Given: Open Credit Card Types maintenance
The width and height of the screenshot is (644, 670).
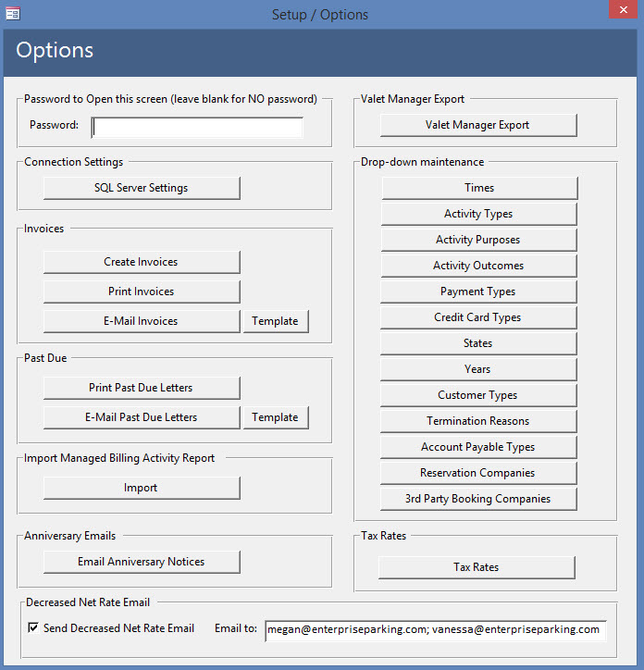Looking at the screenshot, I should pyautogui.click(x=478, y=317).
